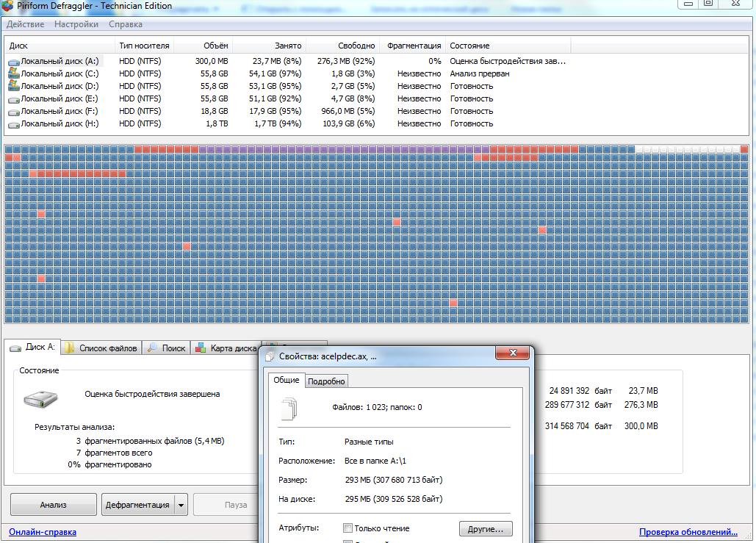Open the Действие menu
This screenshot has height=543, width=756.
tap(25, 24)
